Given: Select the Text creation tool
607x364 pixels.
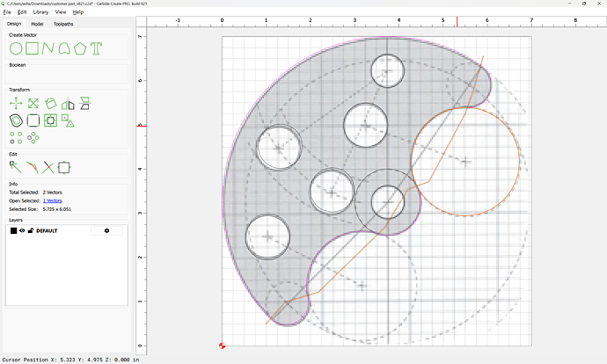Looking at the screenshot, I should coord(96,48).
